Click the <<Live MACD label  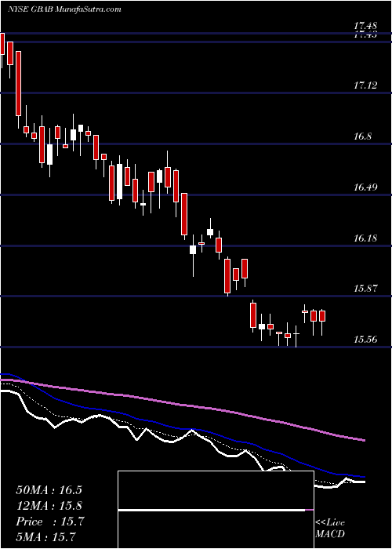point(330,529)
